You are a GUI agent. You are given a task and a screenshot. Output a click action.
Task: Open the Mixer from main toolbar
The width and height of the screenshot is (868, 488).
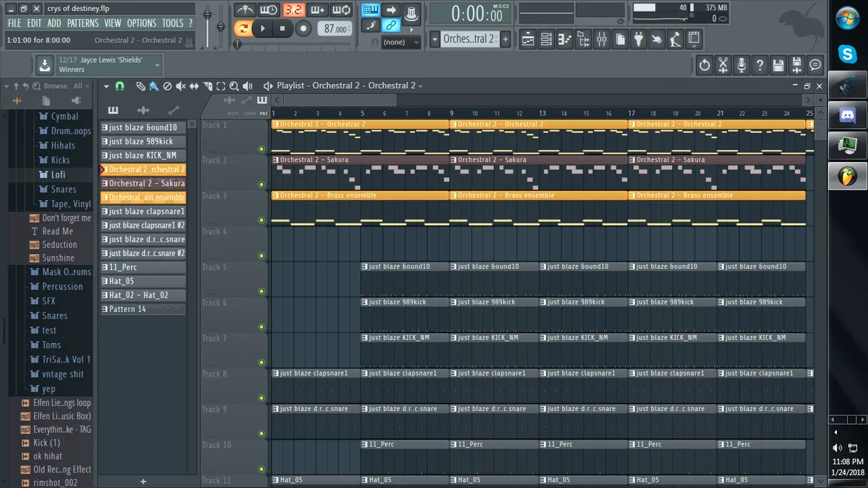click(x=601, y=39)
